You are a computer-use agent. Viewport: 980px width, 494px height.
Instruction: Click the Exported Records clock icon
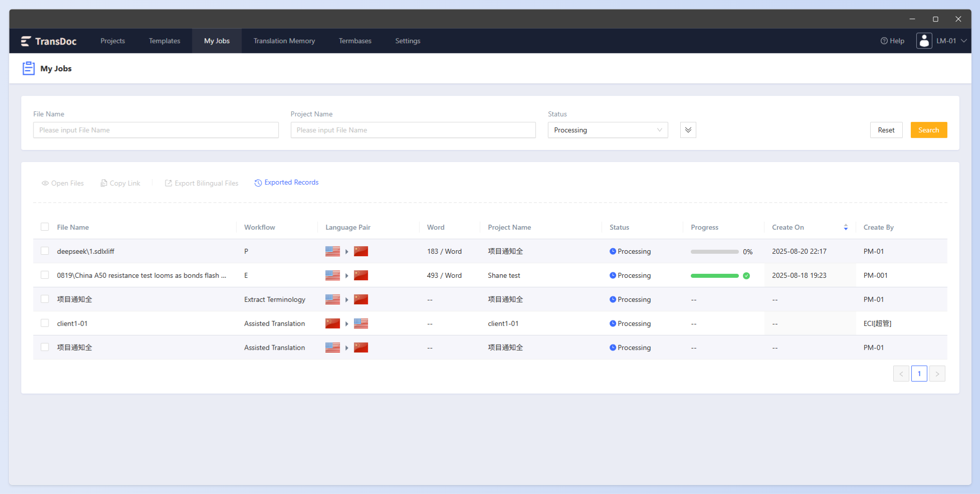(258, 183)
